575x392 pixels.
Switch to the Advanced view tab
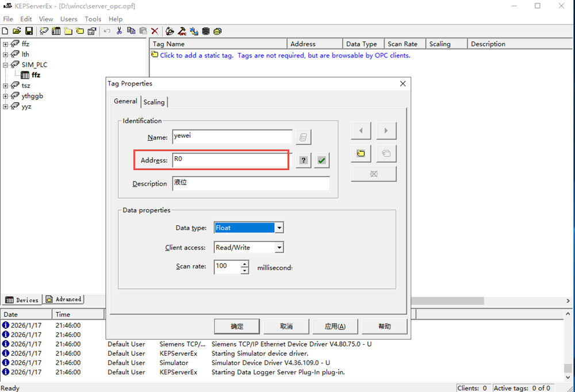[x=64, y=299]
